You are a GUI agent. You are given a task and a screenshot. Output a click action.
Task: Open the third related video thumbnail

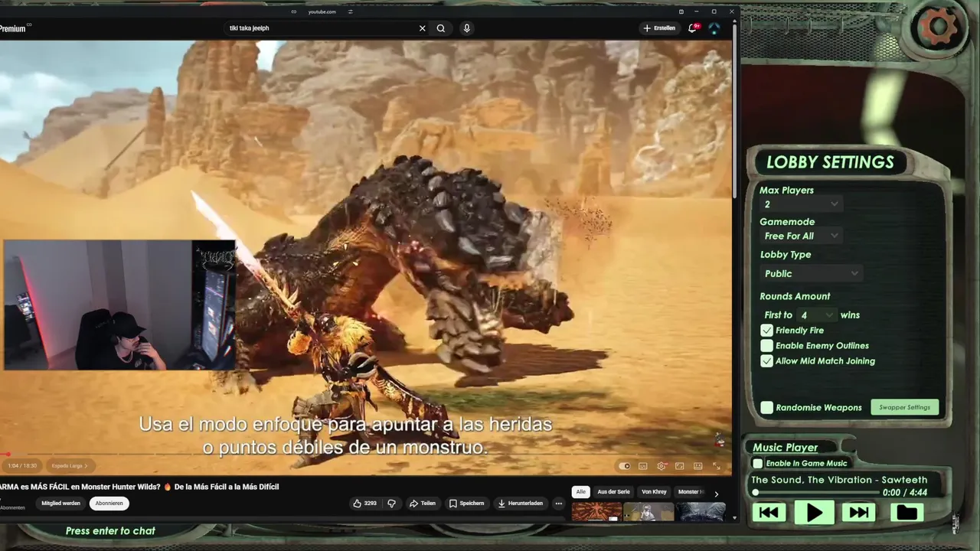coord(701,511)
